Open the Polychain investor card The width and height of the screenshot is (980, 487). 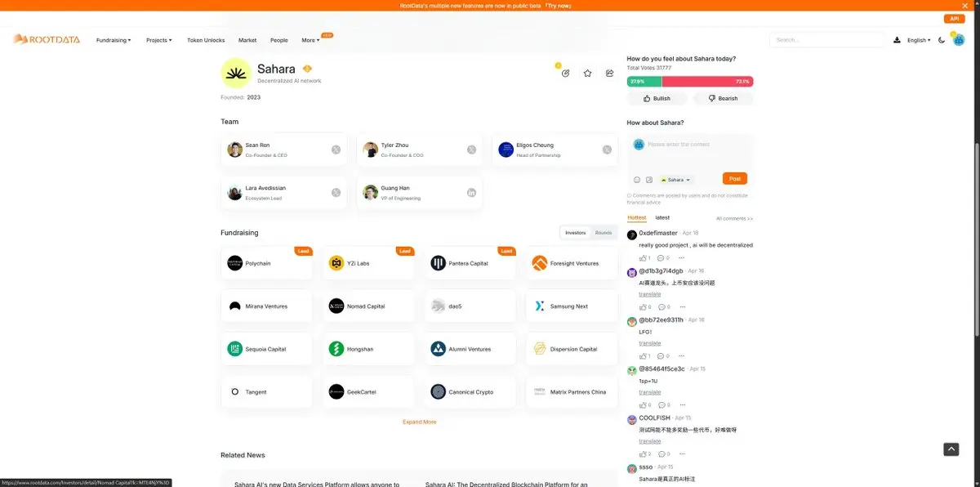267,263
